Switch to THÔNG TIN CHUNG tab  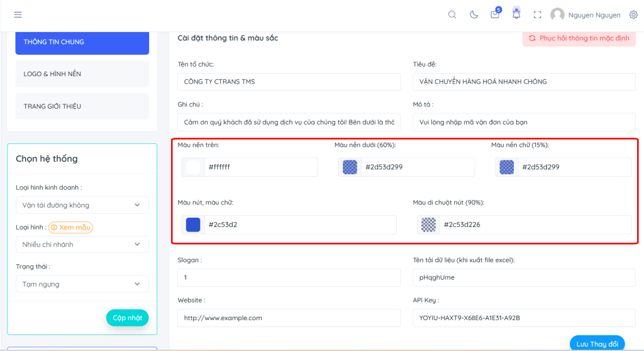point(82,42)
